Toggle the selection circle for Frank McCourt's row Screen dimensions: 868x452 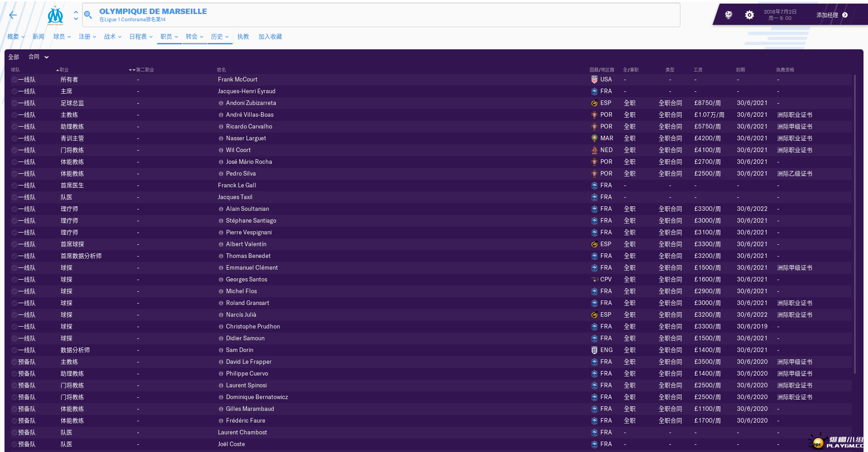14,80
